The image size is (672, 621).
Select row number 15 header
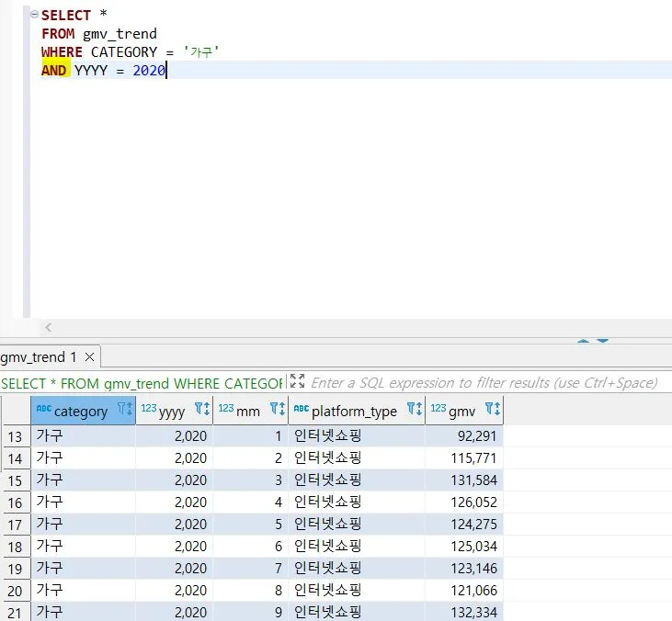(x=16, y=480)
